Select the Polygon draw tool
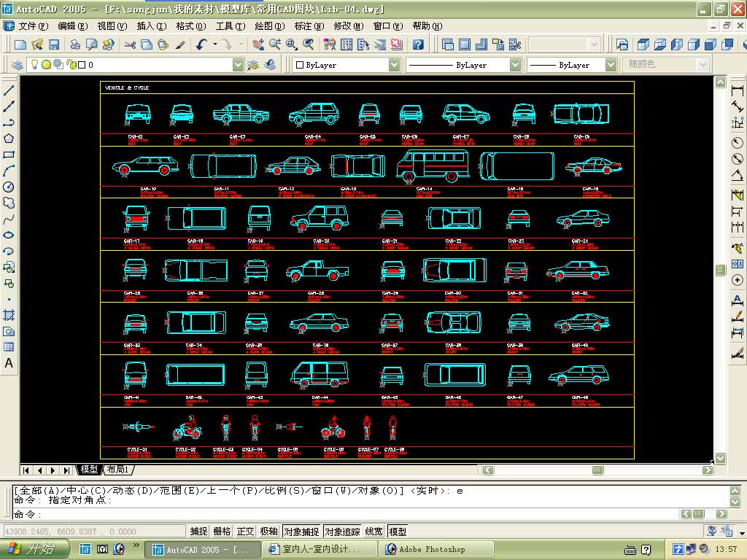Viewport: 747px width, 560px height. tap(9, 139)
